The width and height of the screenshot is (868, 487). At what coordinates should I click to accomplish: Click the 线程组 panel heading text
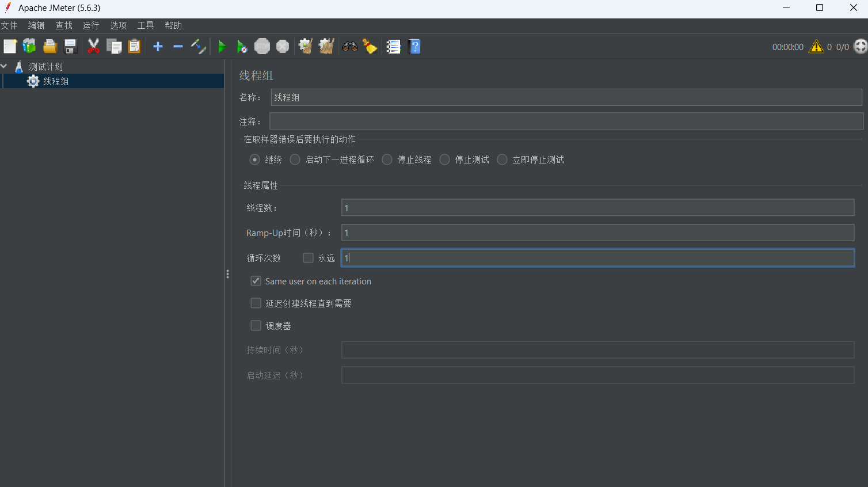[x=256, y=75]
